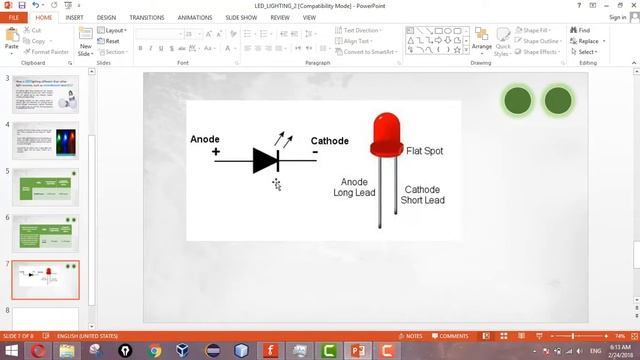The height and width of the screenshot is (360, 640).
Task: Fit slide to current window icon
Action: tap(634, 336)
